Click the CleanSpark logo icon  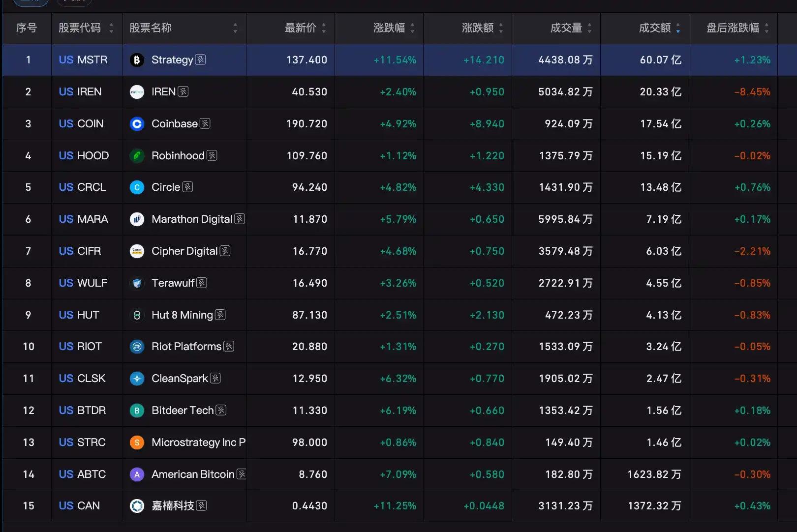click(137, 379)
